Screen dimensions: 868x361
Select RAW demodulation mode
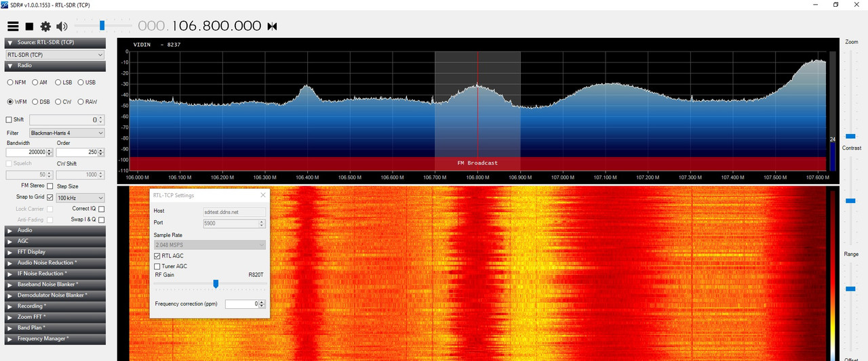[81, 102]
